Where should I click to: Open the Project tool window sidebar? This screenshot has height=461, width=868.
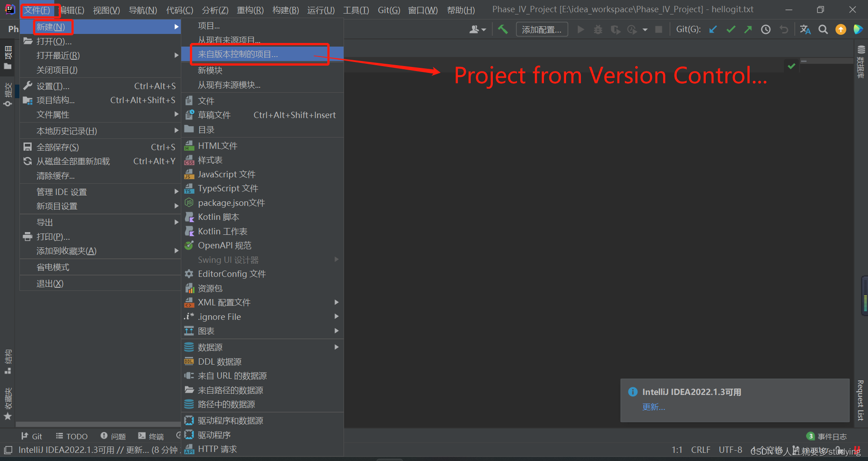click(8, 57)
